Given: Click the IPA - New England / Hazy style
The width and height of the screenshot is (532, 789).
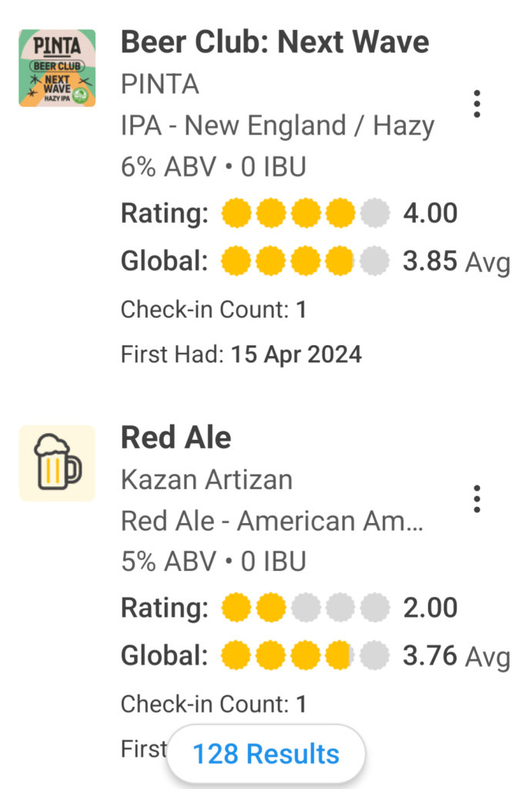Looking at the screenshot, I should click(277, 126).
